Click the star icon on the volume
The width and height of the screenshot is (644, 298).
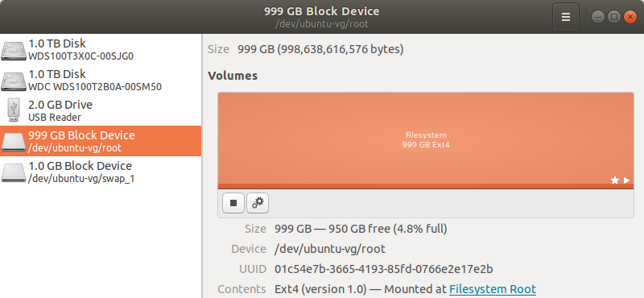[x=615, y=180]
